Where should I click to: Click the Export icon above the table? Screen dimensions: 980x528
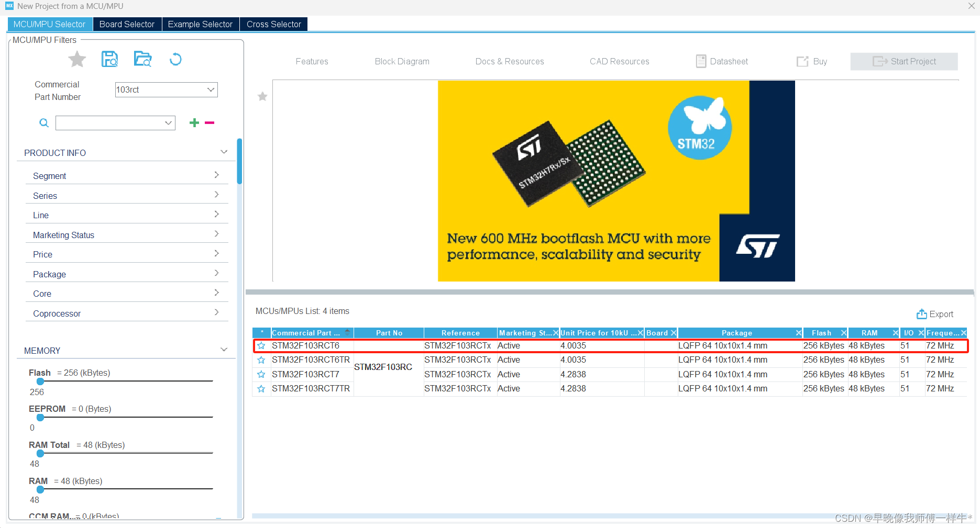(921, 314)
